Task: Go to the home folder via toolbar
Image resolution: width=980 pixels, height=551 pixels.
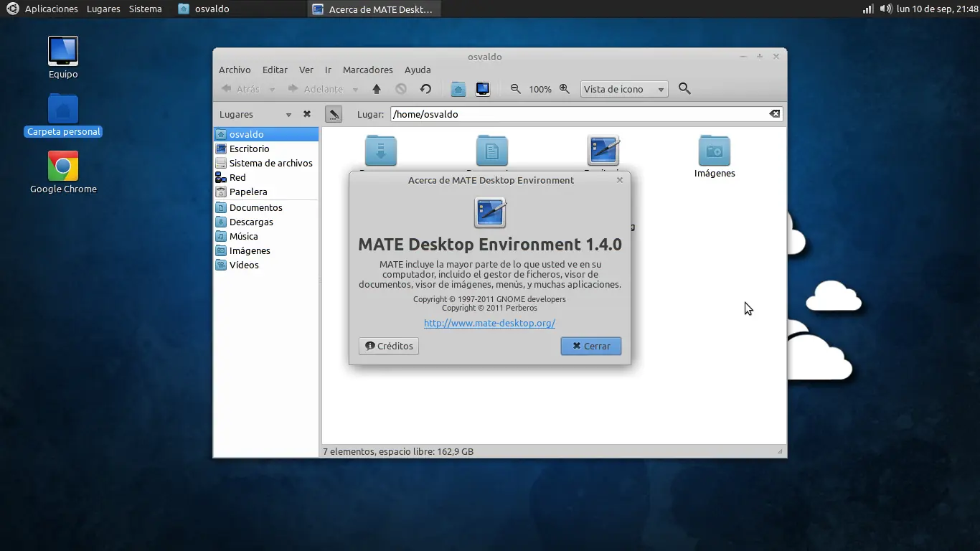Action: pos(458,89)
